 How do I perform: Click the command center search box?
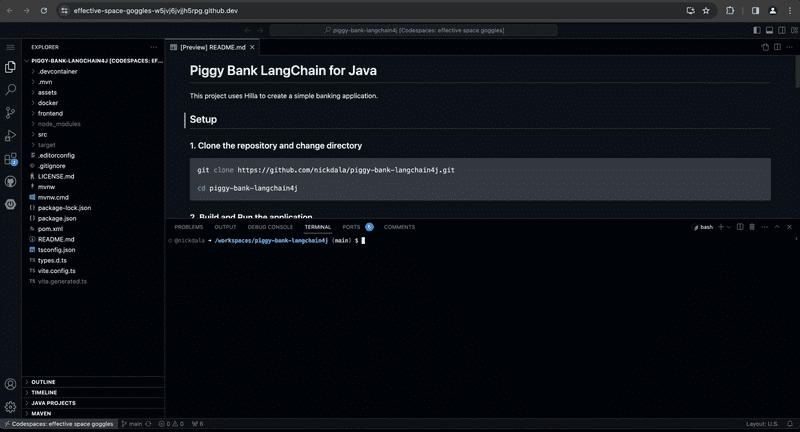(x=414, y=31)
